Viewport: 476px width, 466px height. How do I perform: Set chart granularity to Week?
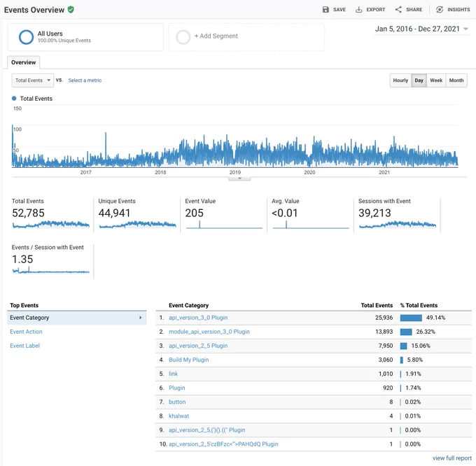point(436,80)
